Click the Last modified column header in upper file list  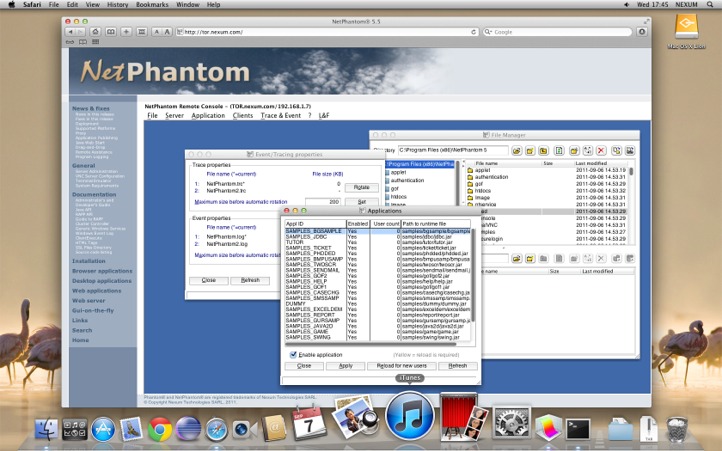600,163
